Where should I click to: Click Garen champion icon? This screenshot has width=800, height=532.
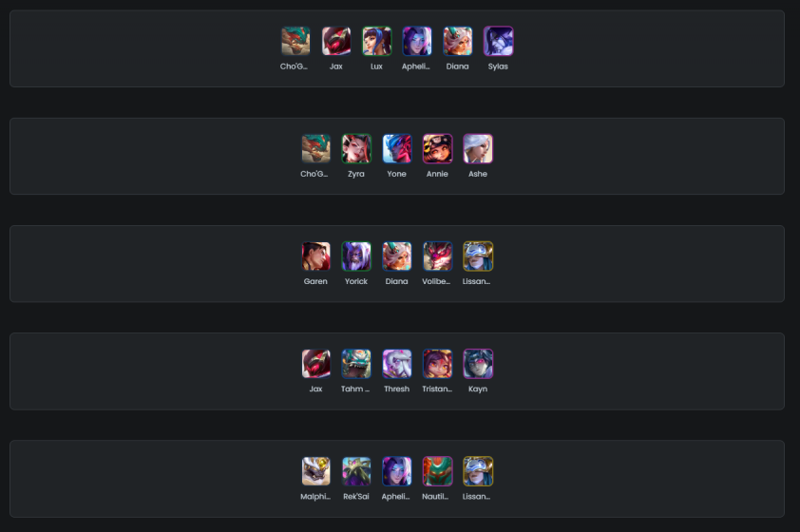tap(315, 256)
